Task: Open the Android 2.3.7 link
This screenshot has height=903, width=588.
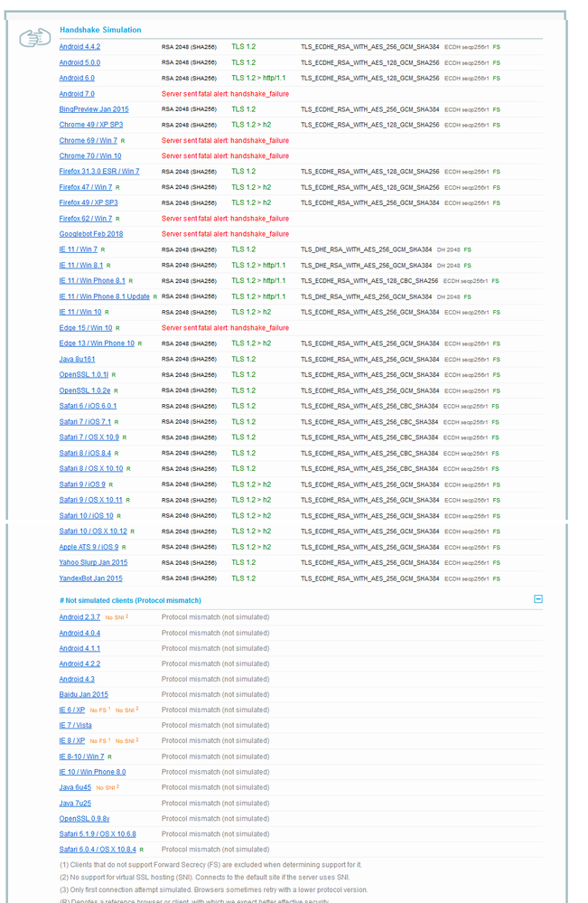Action: 79,617
